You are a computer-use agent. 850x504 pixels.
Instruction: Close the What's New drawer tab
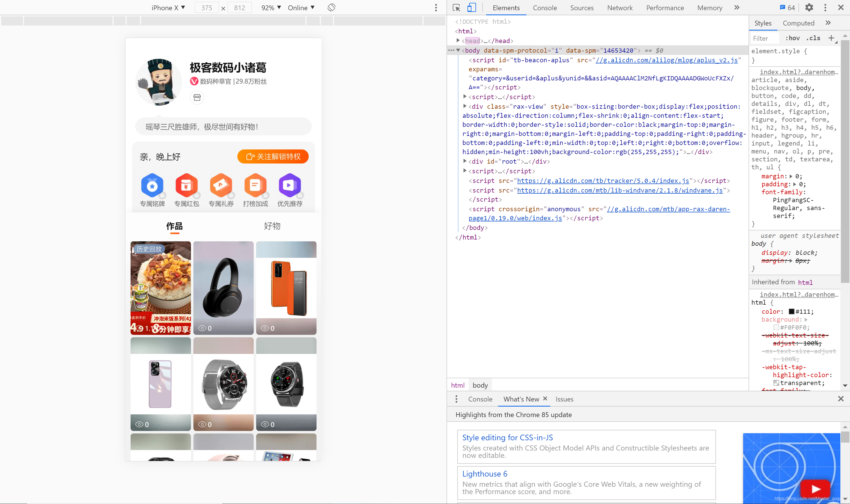[x=545, y=399]
